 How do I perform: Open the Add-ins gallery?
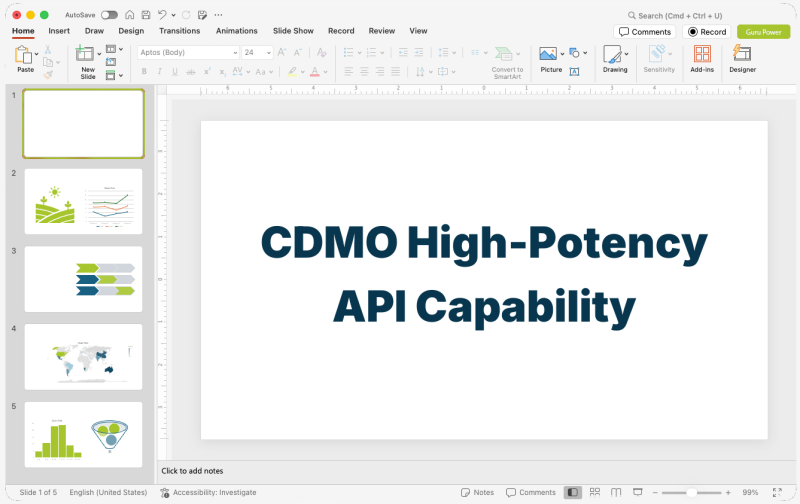click(702, 59)
